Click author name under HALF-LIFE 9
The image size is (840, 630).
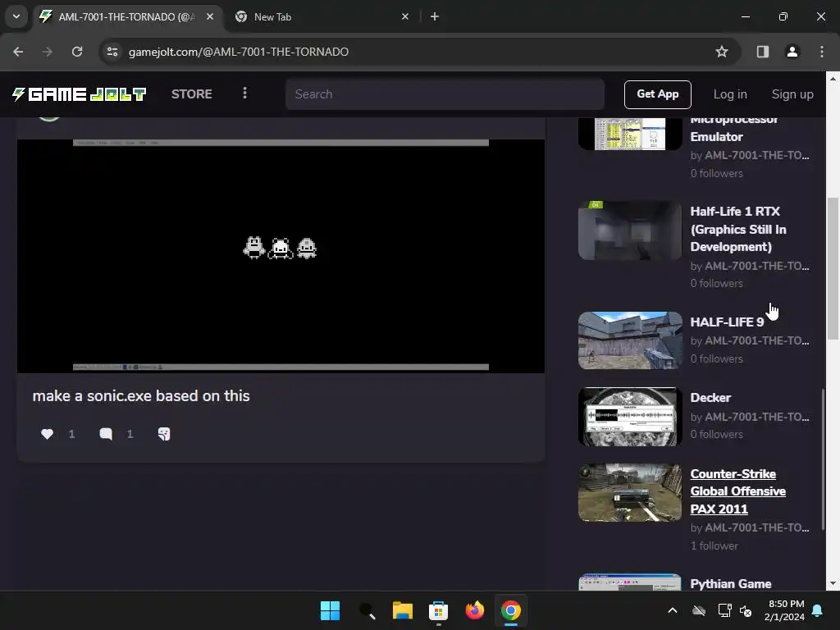click(757, 340)
